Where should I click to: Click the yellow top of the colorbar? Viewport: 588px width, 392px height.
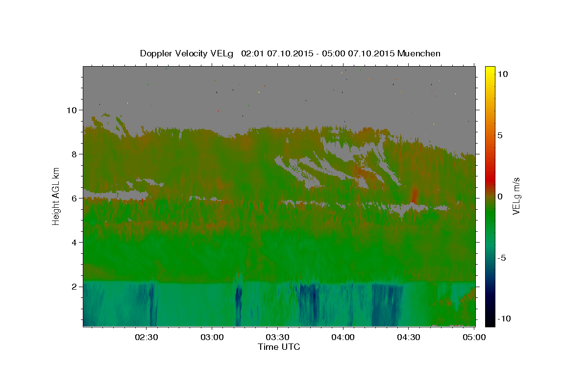[x=490, y=70]
